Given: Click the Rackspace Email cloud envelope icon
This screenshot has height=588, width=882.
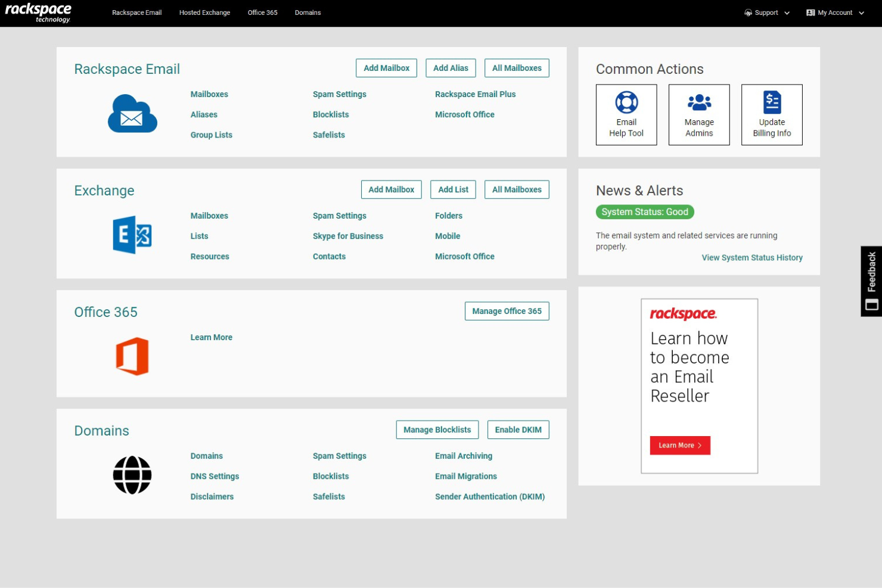Looking at the screenshot, I should pyautogui.click(x=132, y=113).
